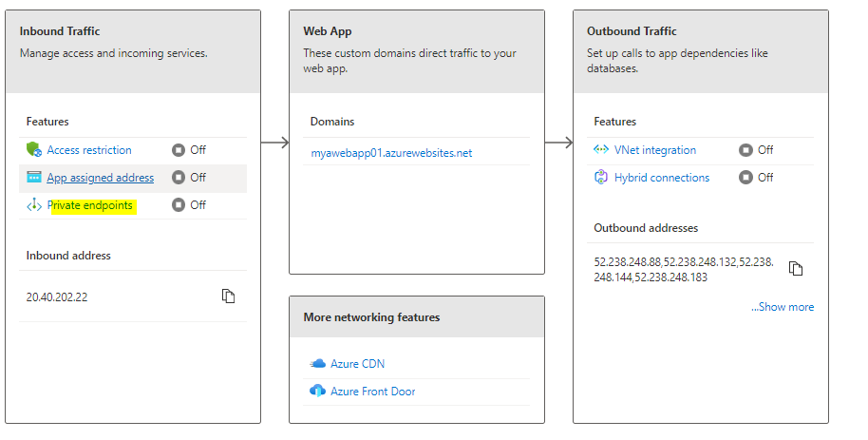Click the Azure CDN cloud icon

318,364
